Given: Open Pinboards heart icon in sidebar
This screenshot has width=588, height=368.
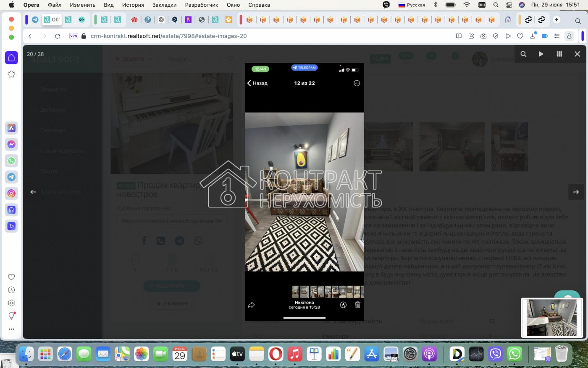Looking at the screenshot, I should coord(11,277).
